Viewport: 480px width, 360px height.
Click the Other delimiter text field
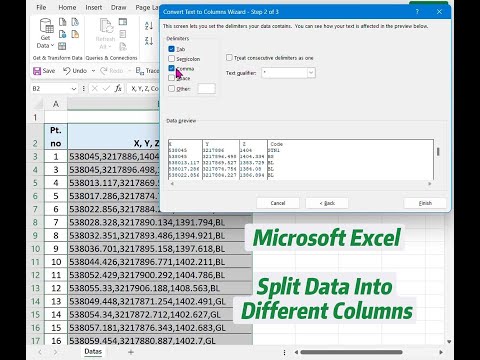pos(207,89)
